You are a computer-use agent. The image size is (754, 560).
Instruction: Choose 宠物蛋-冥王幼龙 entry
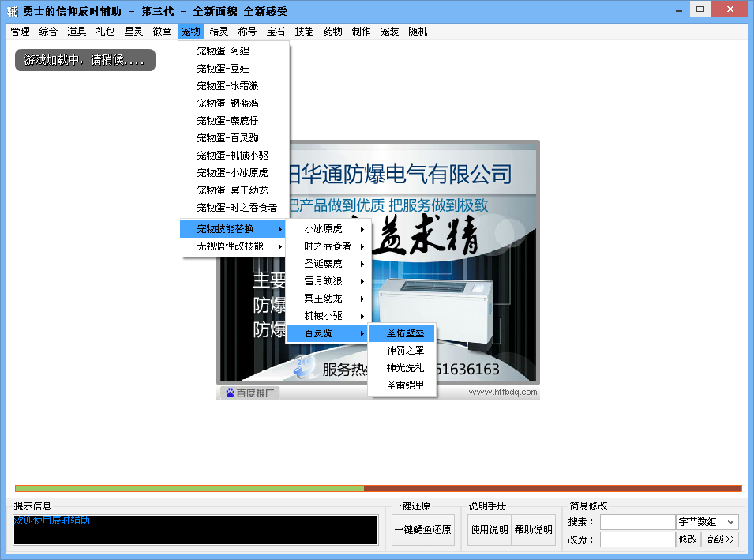[x=234, y=190]
